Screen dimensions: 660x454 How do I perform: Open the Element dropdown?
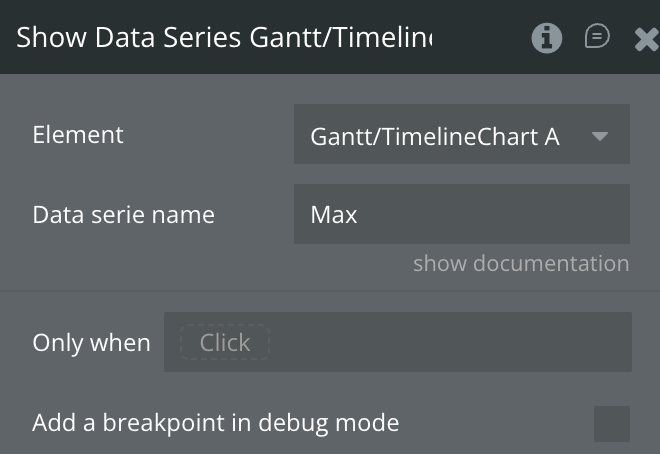(x=461, y=135)
